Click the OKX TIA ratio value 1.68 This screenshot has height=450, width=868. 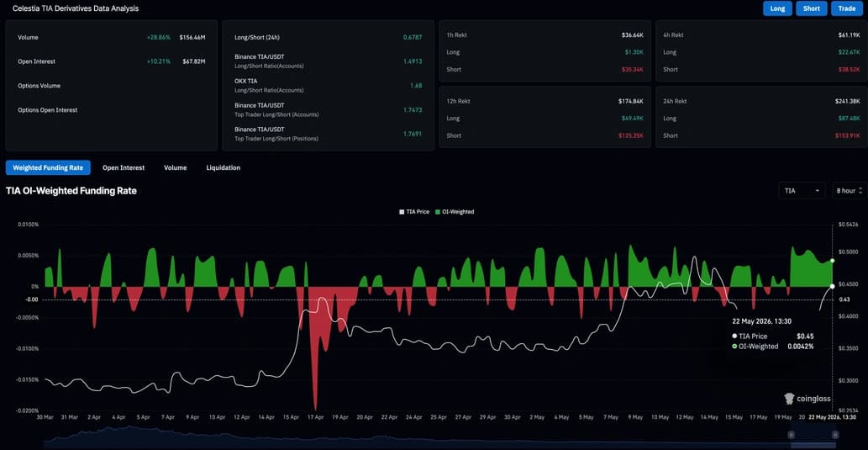click(416, 86)
